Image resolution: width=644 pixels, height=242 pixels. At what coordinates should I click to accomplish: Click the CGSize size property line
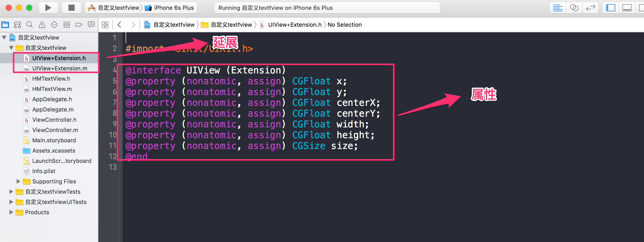click(x=241, y=146)
